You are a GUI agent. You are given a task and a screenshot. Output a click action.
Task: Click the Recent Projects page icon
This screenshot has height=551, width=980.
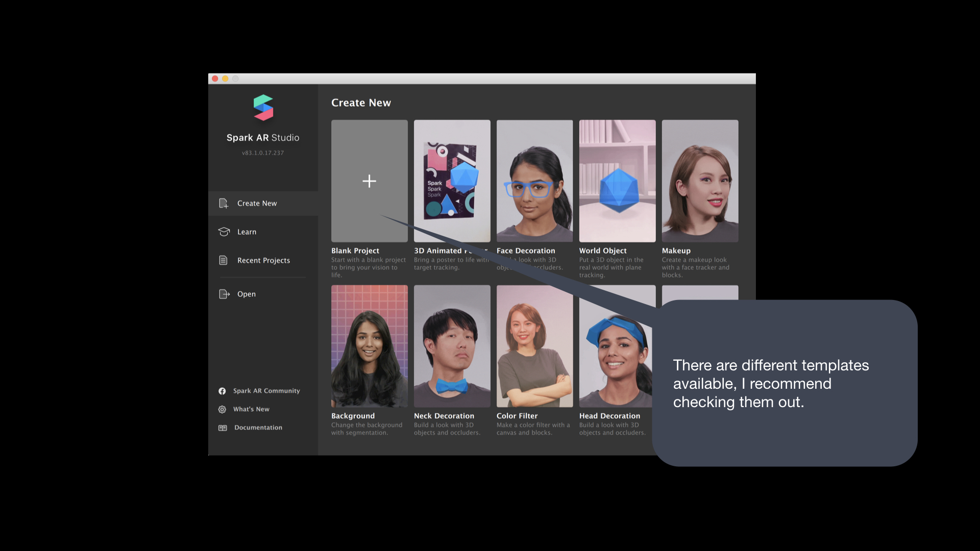(x=223, y=260)
